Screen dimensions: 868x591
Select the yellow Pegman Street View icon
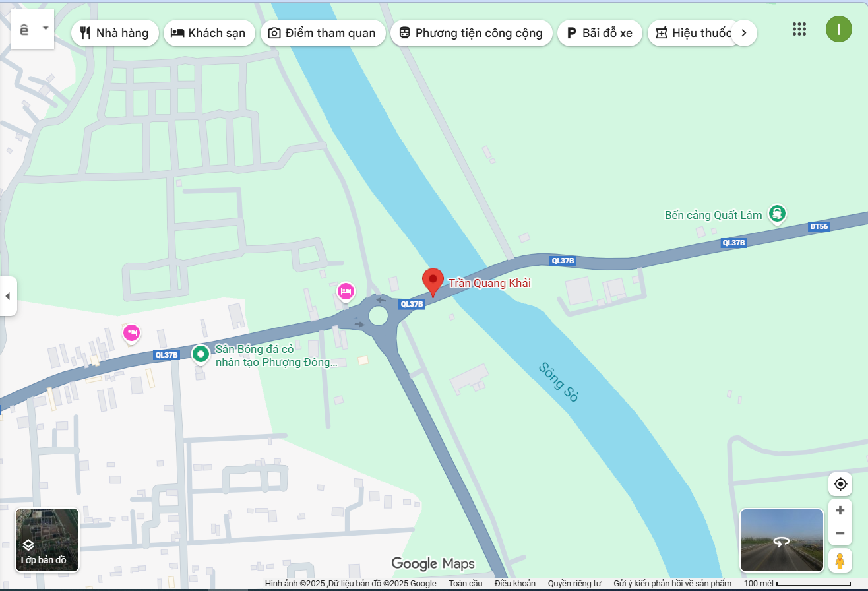(840, 561)
